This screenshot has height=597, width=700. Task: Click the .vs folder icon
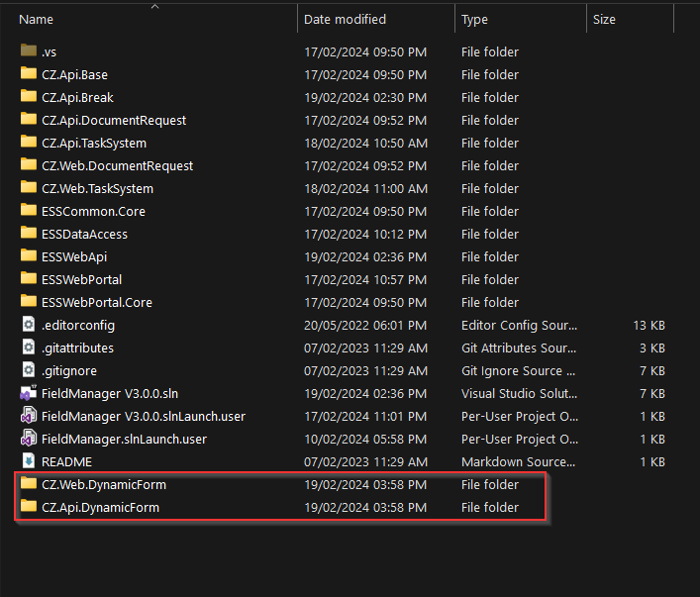tap(29, 50)
